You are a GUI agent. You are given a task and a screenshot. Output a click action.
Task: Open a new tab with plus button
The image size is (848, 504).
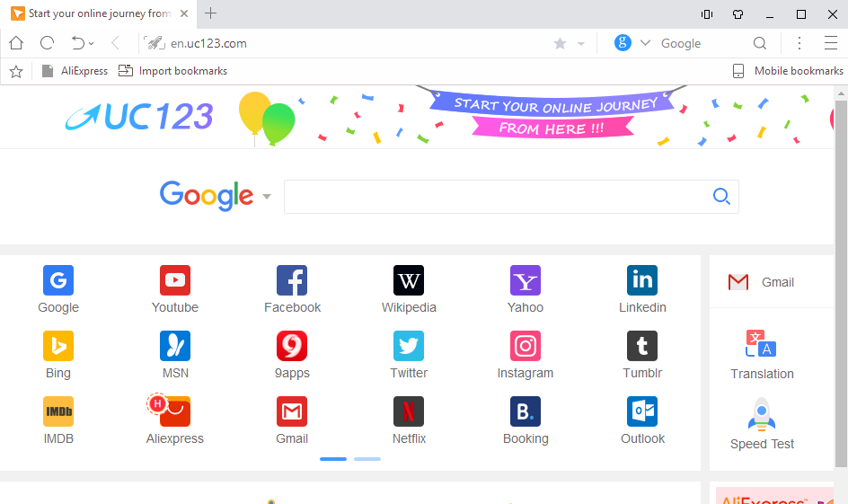tap(210, 13)
